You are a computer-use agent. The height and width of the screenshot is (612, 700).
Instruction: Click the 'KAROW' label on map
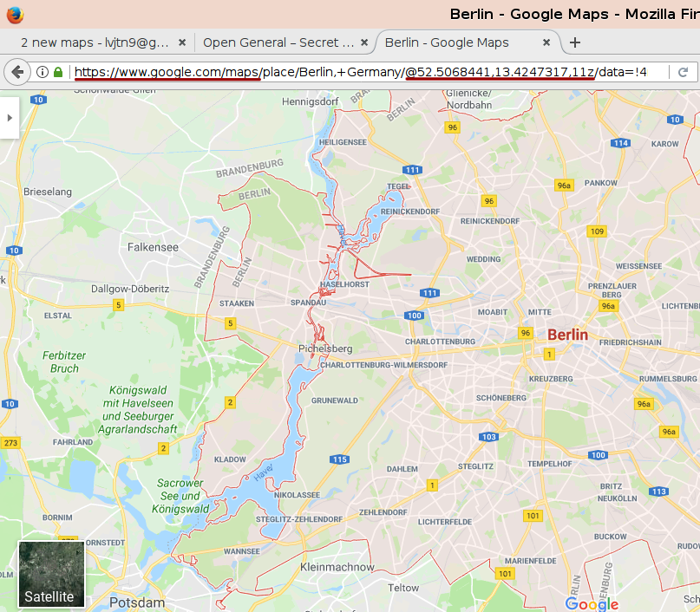[x=664, y=144]
